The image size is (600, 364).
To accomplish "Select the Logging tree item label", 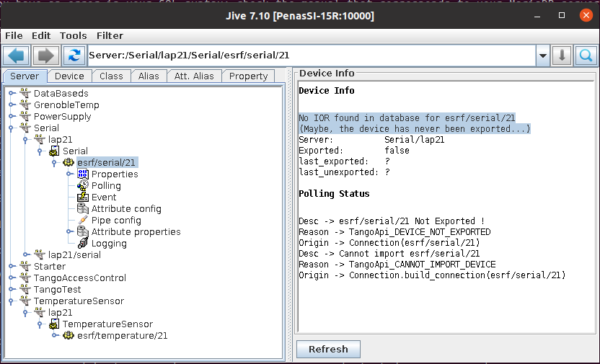I will click(109, 243).
